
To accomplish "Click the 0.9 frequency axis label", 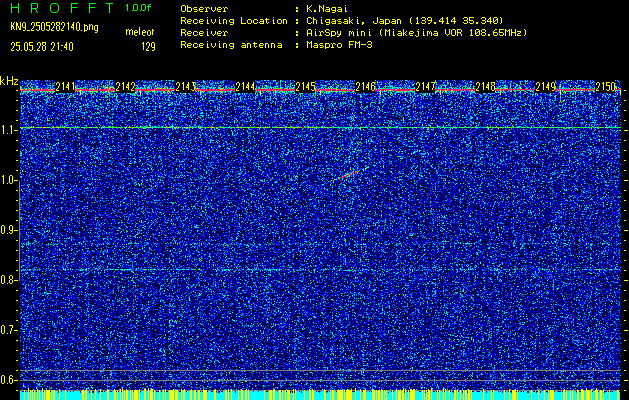I will pos(9,230).
